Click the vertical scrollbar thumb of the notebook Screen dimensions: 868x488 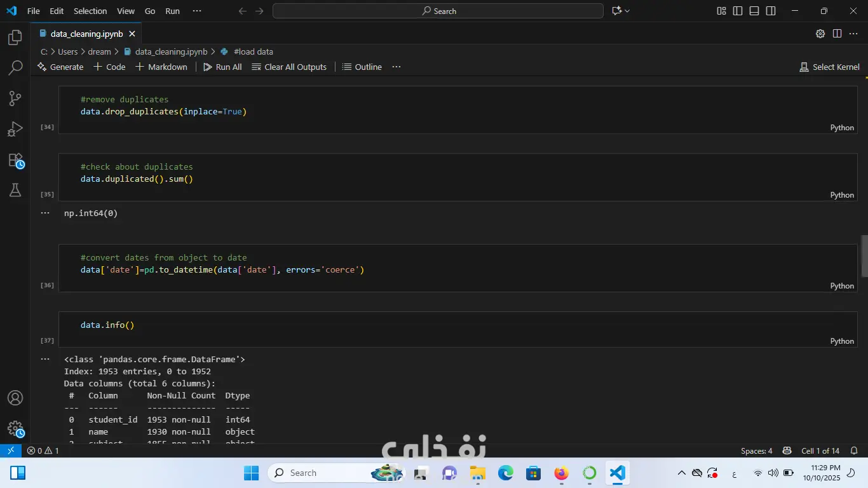[x=864, y=256]
